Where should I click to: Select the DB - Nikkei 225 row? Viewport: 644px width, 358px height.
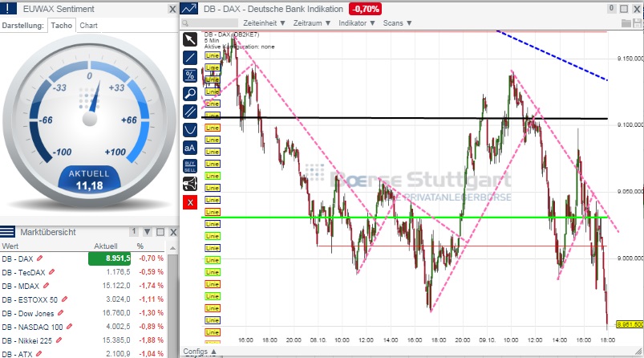(x=83, y=340)
